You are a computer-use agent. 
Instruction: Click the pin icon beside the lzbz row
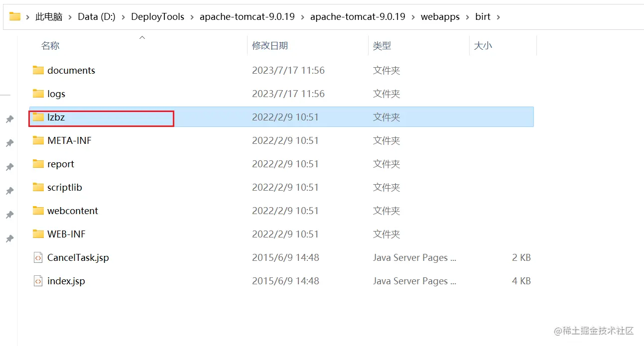9,119
